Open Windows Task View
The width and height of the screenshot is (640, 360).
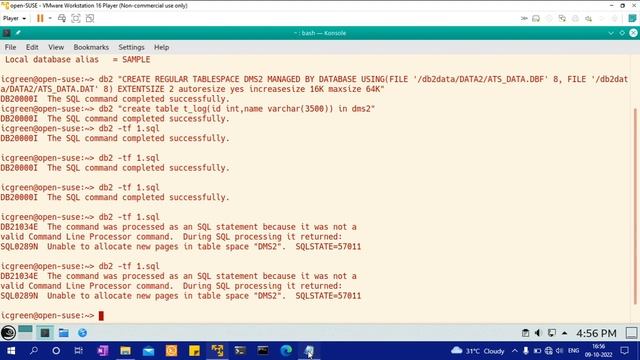click(x=79, y=351)
